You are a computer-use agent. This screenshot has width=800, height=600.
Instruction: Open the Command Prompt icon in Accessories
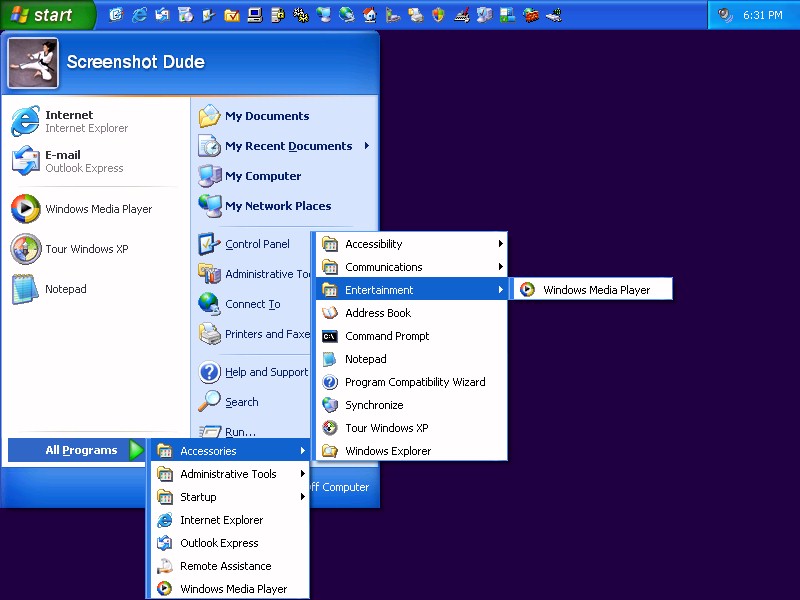(330, 336)
